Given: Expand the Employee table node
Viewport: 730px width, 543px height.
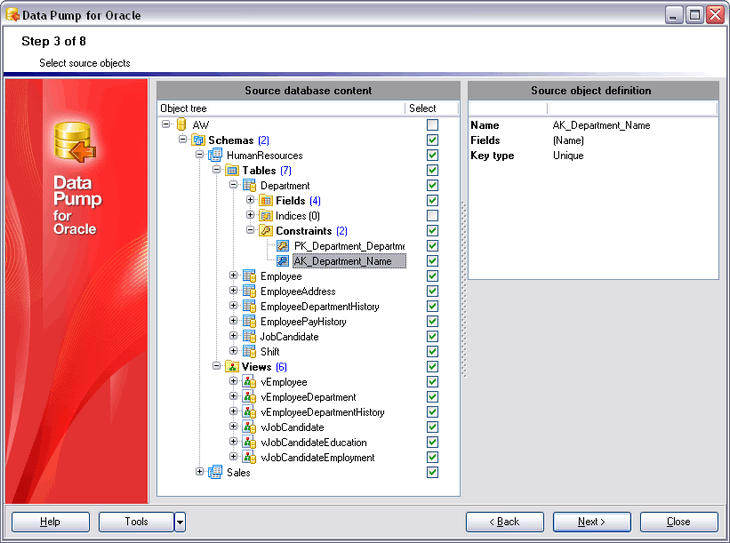Looking at the screenshot, I should [x=234, y=276].
